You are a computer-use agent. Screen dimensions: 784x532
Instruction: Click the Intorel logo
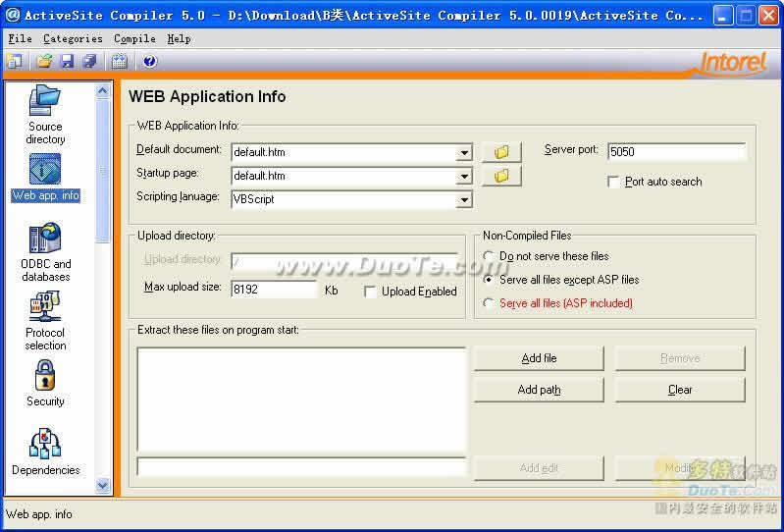tap(733, 63)
